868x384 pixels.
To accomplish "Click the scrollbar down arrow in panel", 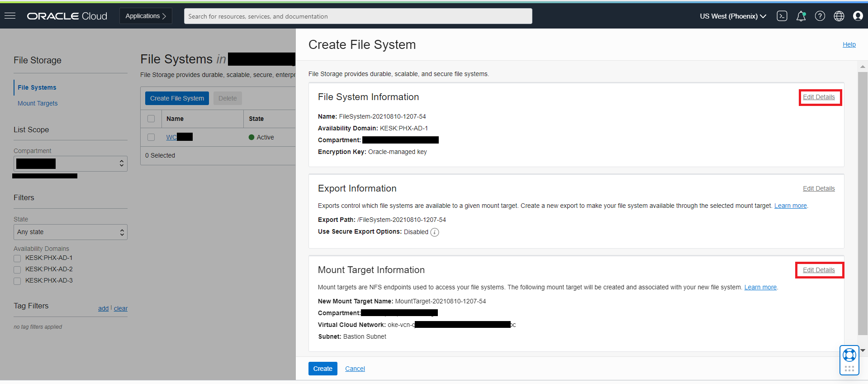I will coord(863,350).
